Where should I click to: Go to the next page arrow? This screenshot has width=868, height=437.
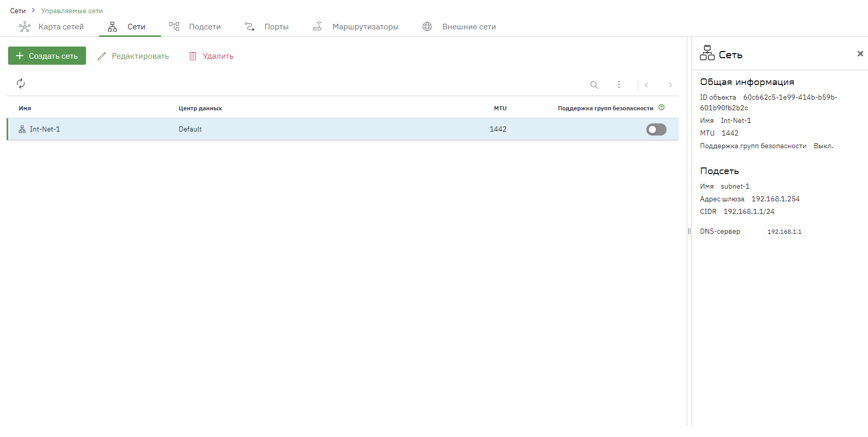[x=670, y=85]
